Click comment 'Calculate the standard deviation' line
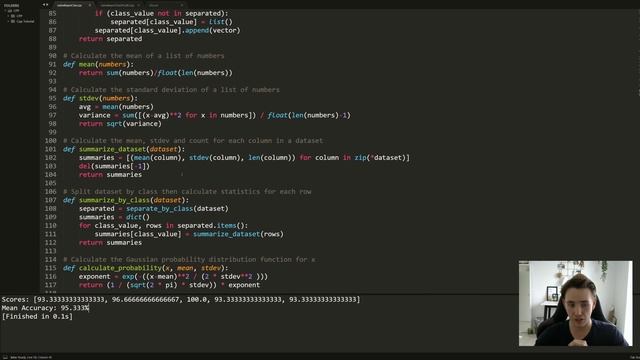640x360 pixels. click(x=171, y=89)
